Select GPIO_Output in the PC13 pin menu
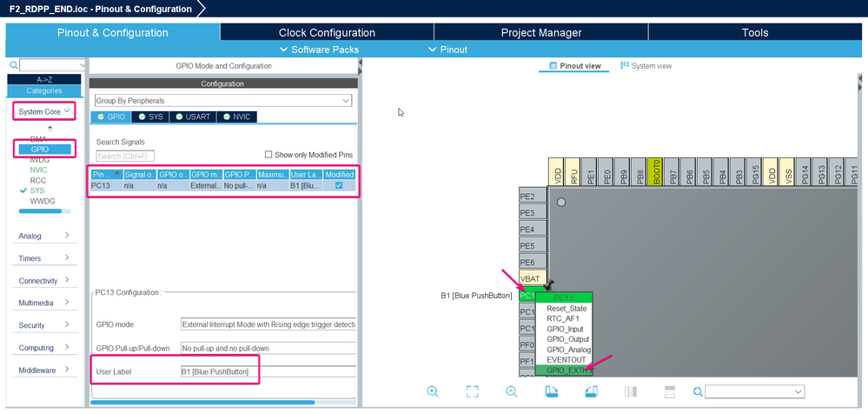 point(567,339)
